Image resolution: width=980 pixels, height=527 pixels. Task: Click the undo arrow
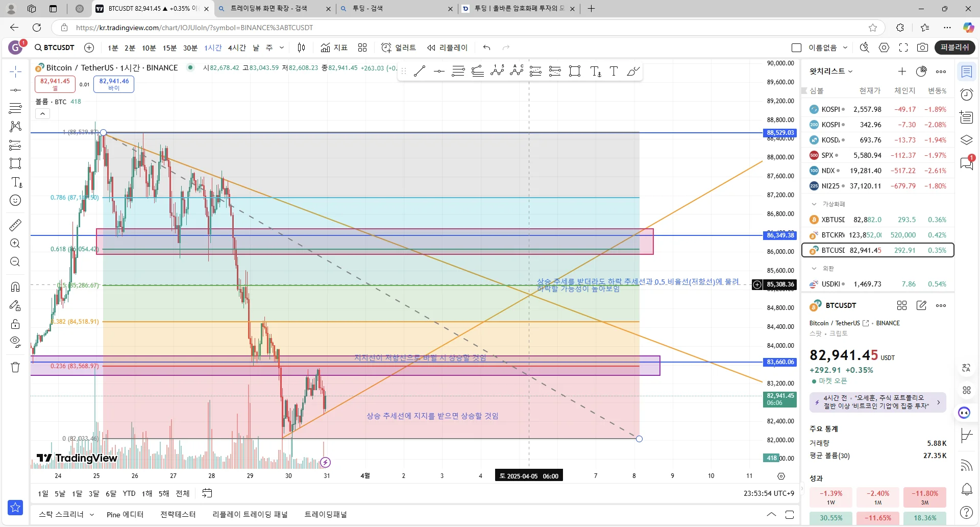coord(486,47)
